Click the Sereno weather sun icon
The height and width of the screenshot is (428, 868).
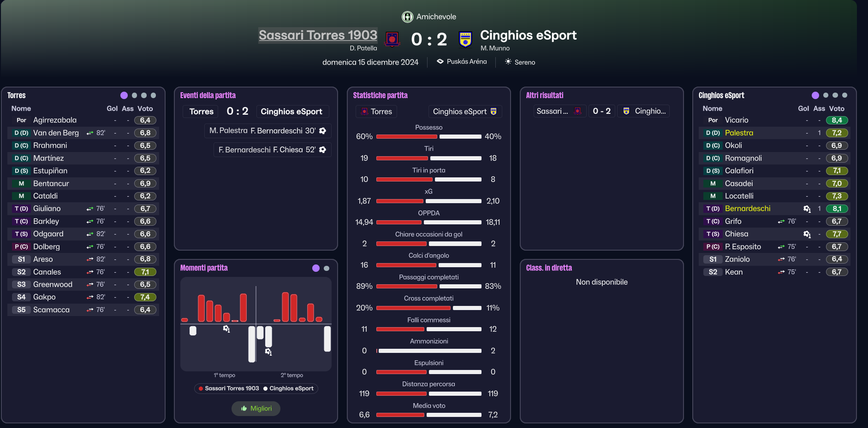click(x=508, y=62)
